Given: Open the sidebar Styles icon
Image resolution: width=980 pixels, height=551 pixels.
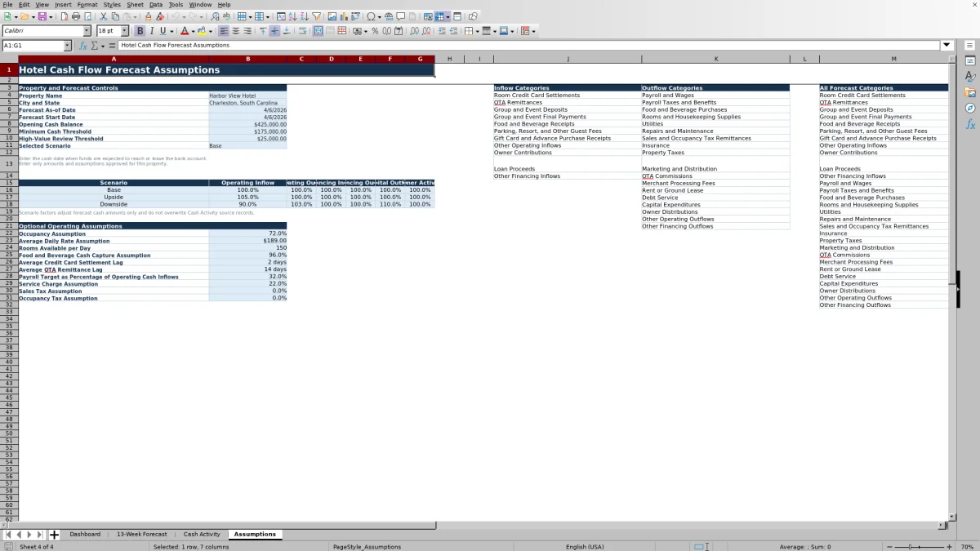Looking at the screenshot, I should [x=970, y=76].
